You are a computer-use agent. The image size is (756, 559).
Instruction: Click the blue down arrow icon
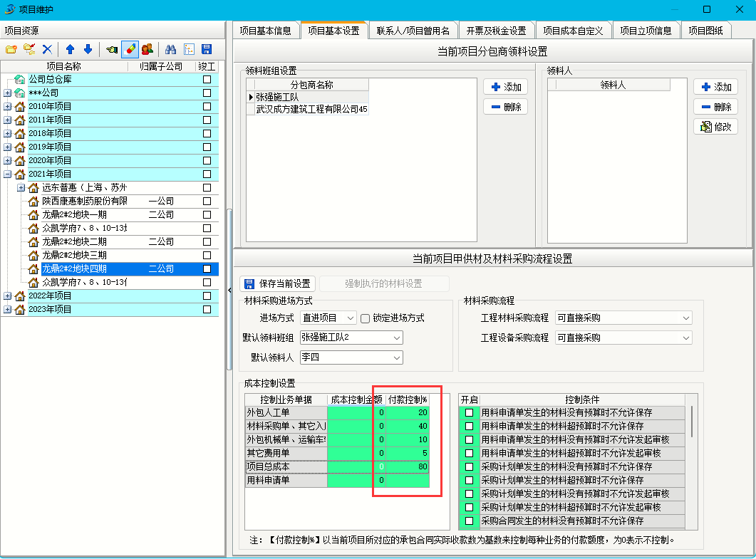click(x=88, y=49)
